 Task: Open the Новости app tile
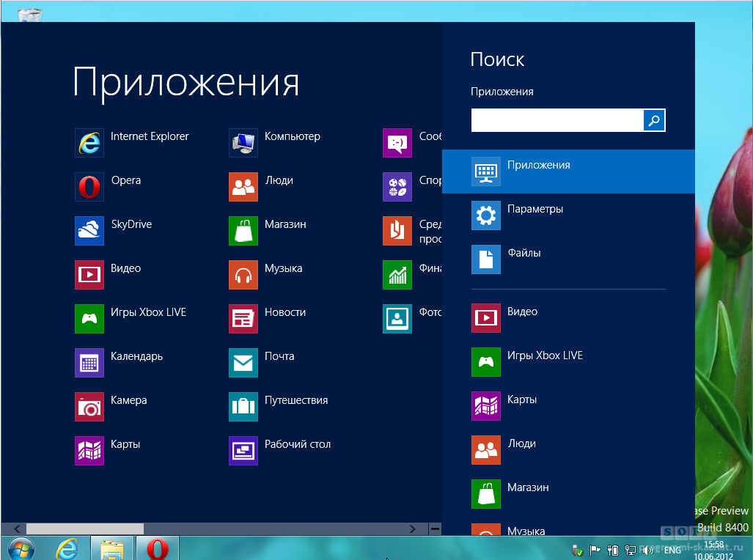[x=243, y=318]
